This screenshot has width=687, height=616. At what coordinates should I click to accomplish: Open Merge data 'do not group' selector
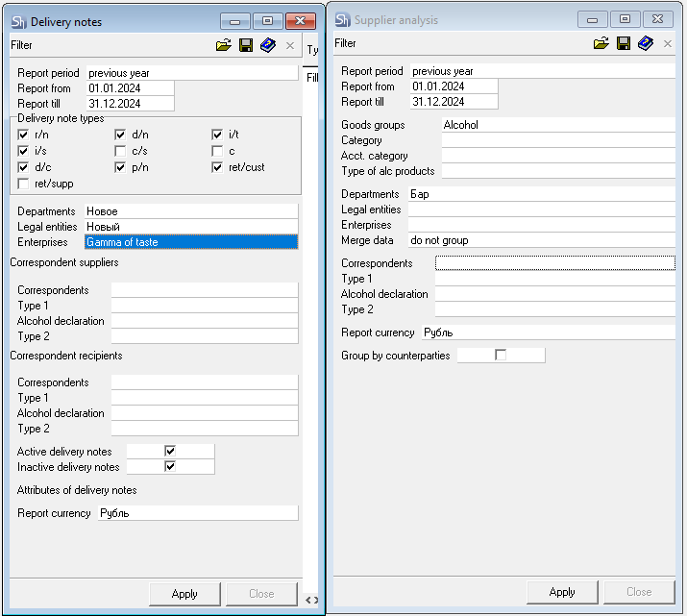click(541, 240)
